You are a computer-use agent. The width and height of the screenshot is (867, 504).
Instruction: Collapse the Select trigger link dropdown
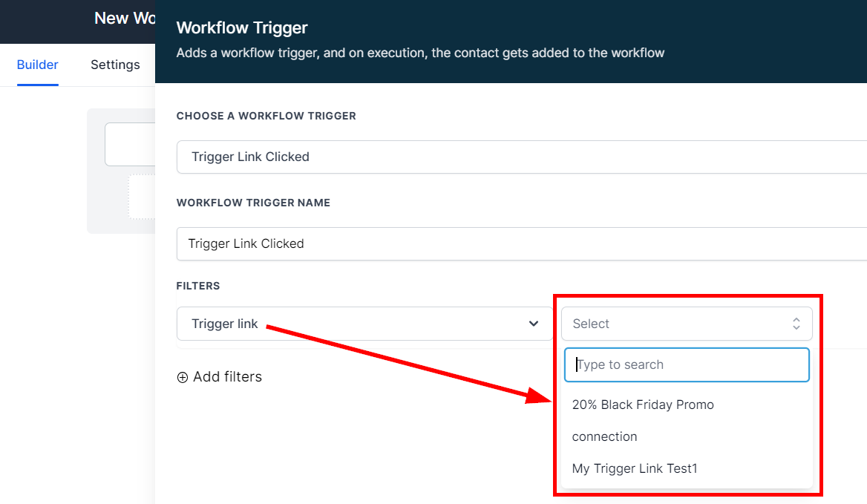pos(686,324)
